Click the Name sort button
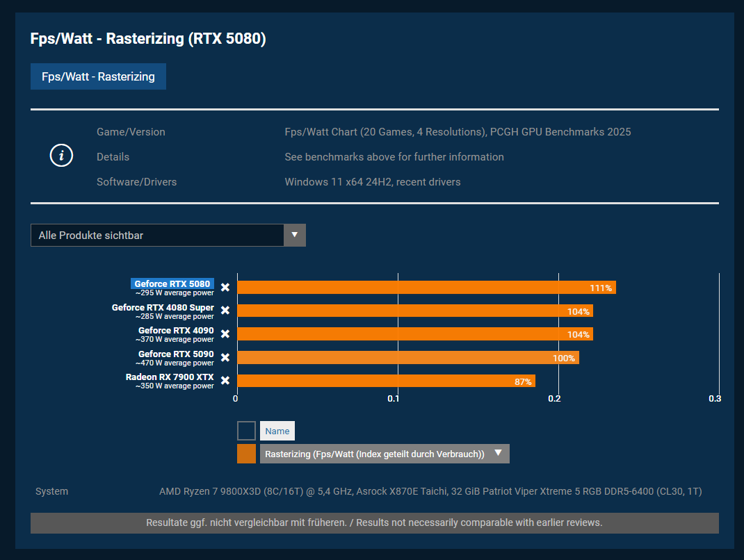The width and height of the screenshot is (744, 560). coord(277,431)
